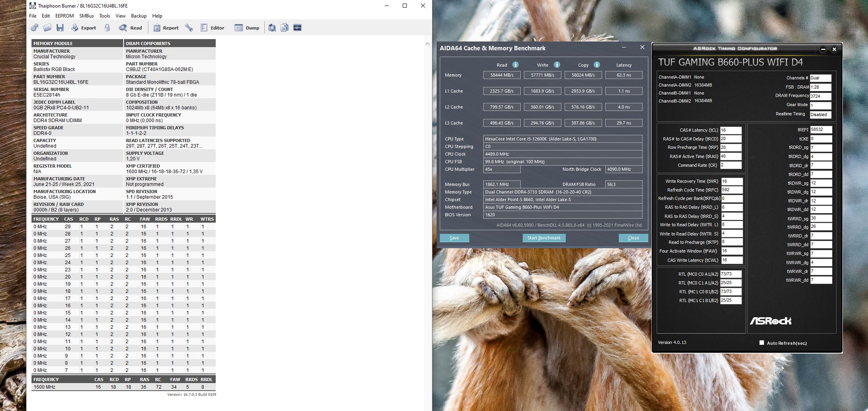
Task: Click the Motherboard field in AIDA64
Action: pyautogui.click(x=563, y=207)
